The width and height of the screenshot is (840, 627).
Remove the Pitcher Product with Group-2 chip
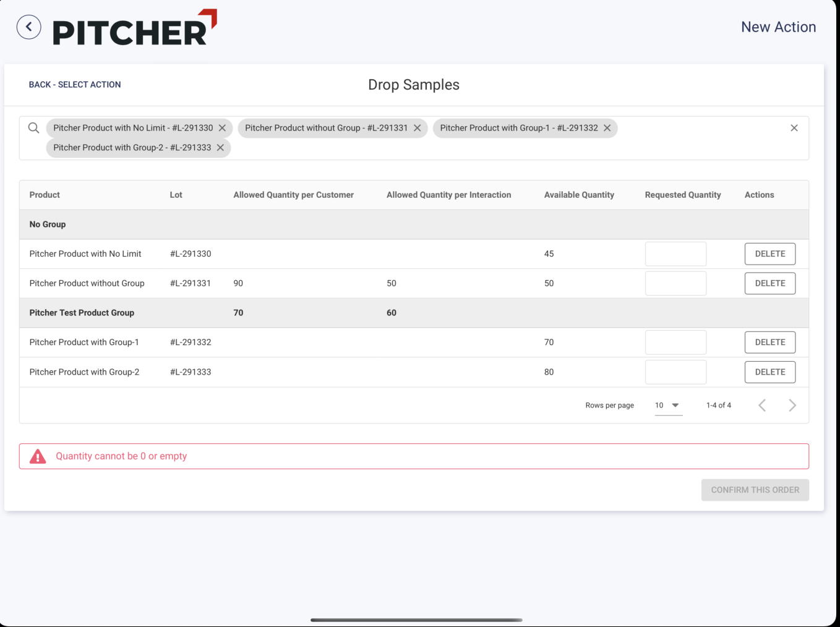click(x=220, y=148)
